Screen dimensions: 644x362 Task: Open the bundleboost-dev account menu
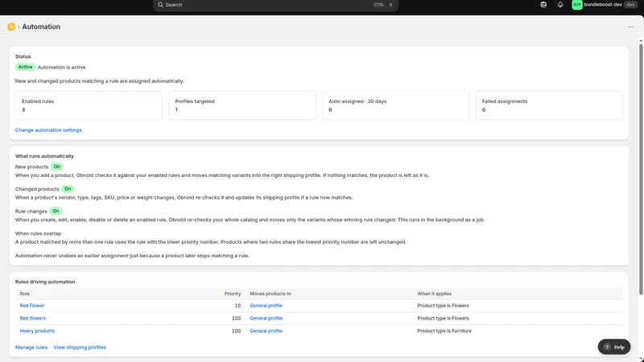coord(605,5)
